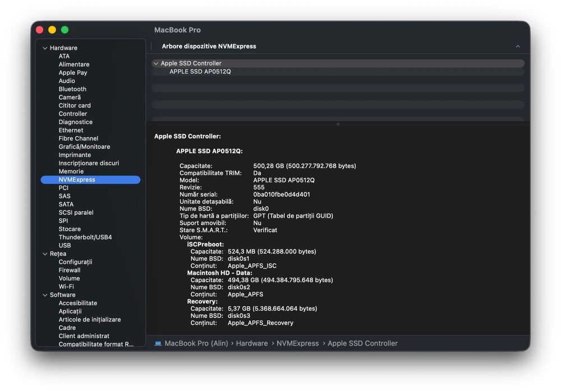Open SCSI paralel section
The width and height of the screenshot is (561, 392).
coord(76,213)
